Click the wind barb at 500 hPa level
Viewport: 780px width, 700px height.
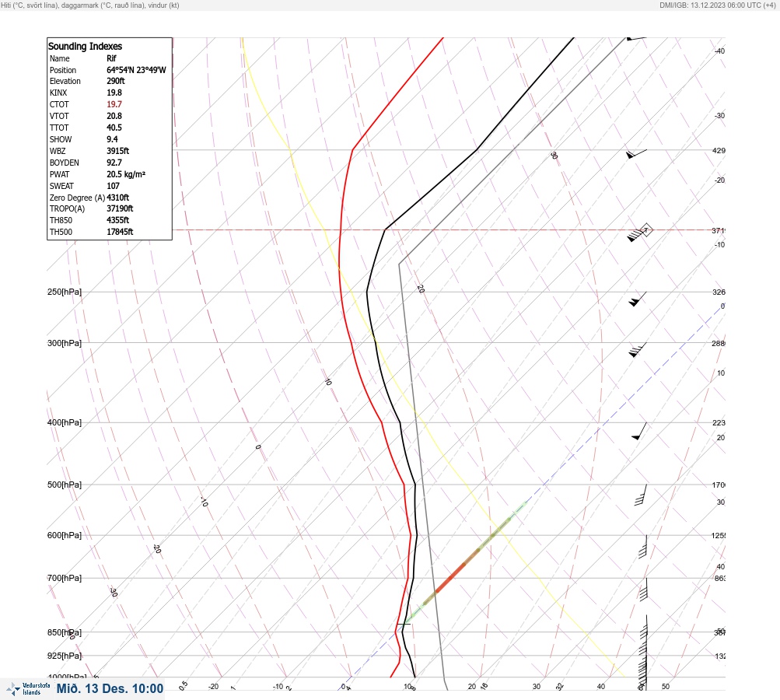tap(641, 495)
